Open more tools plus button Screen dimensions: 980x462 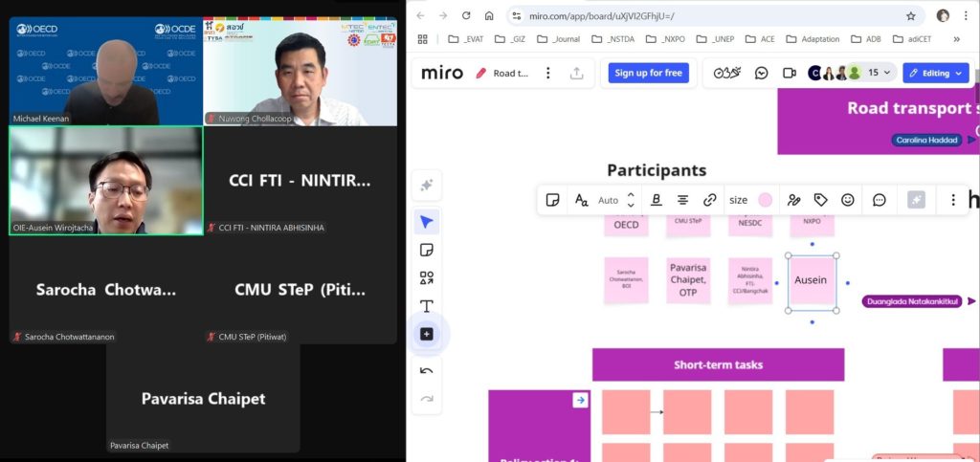coord(426,335)
